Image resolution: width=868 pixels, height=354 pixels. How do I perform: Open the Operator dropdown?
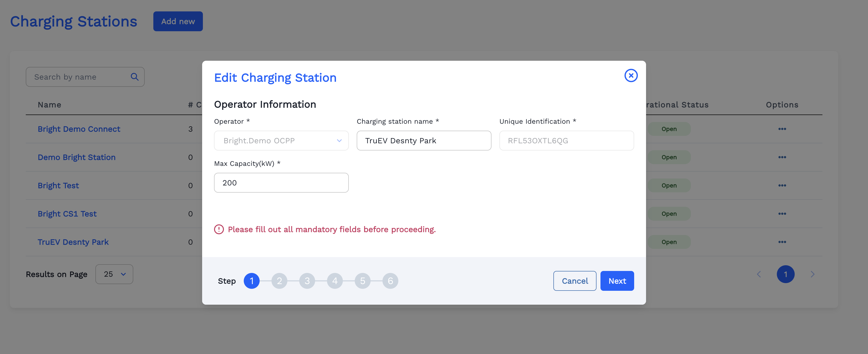(281, 141)
